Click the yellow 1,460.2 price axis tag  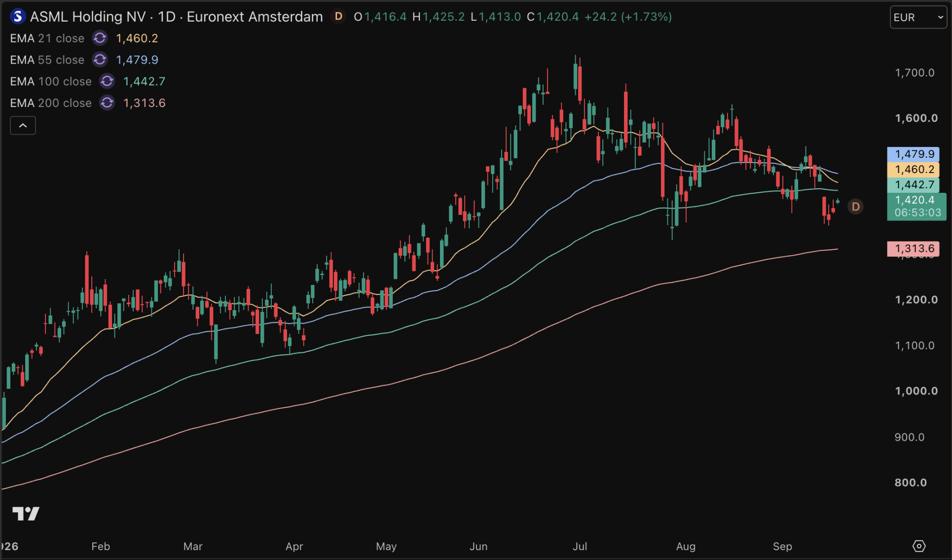(914, 170)
